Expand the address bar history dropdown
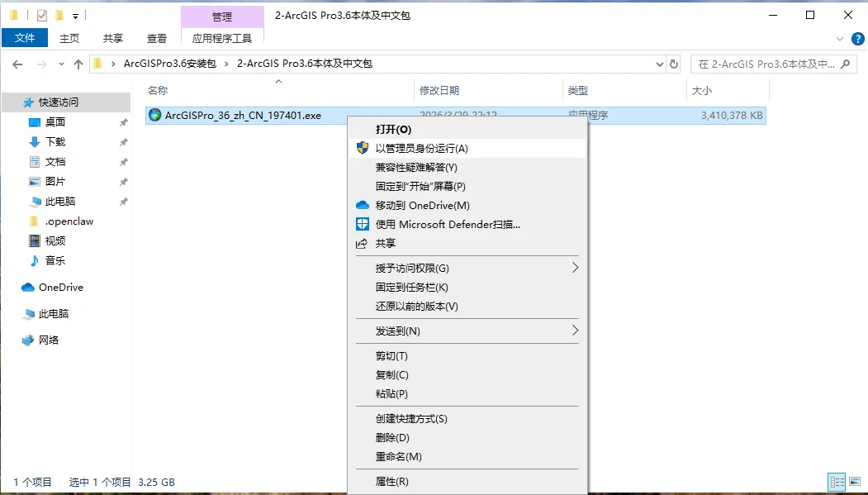This screenshot has height=495, width=868. 659,64
